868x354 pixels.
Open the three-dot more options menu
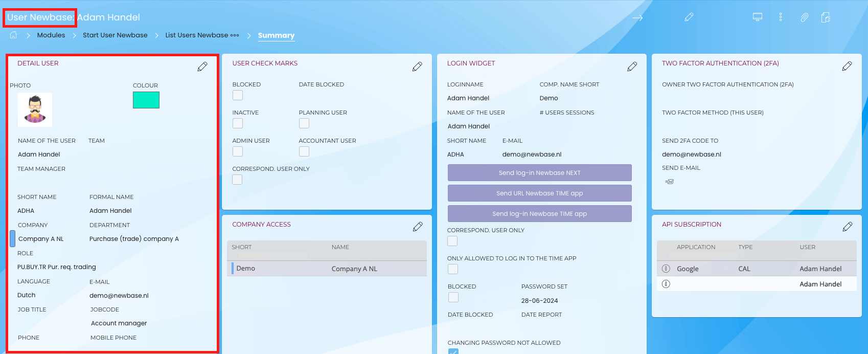[781, 17]
